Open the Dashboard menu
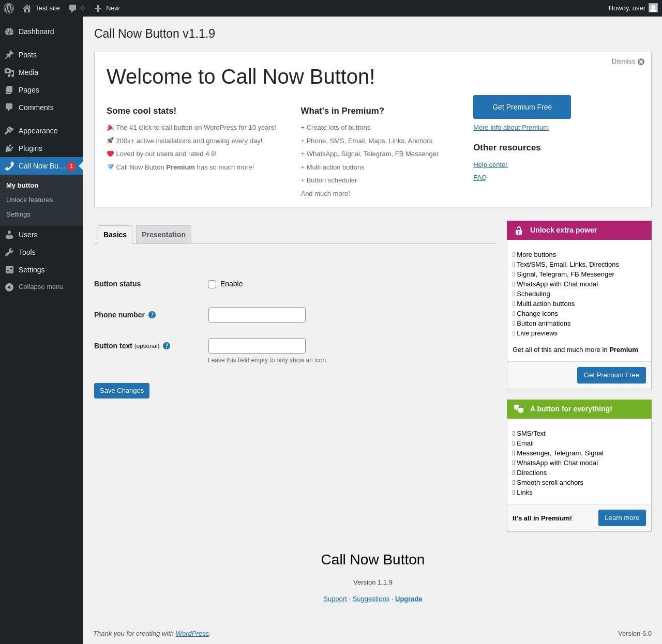 pyautogui.click(x=41, y=32)
